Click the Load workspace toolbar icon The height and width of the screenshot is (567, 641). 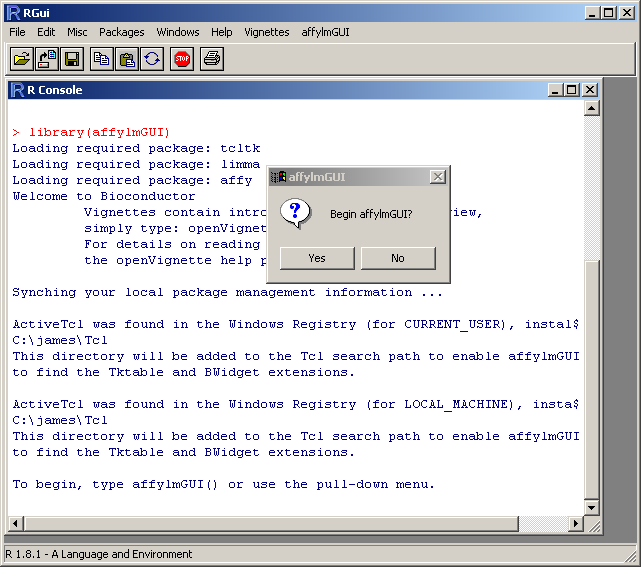[x=47, y=59]
